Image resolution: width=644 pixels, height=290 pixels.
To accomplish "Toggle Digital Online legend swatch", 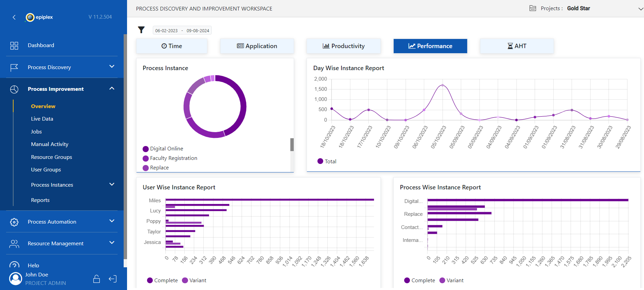I will click(146, 149).
